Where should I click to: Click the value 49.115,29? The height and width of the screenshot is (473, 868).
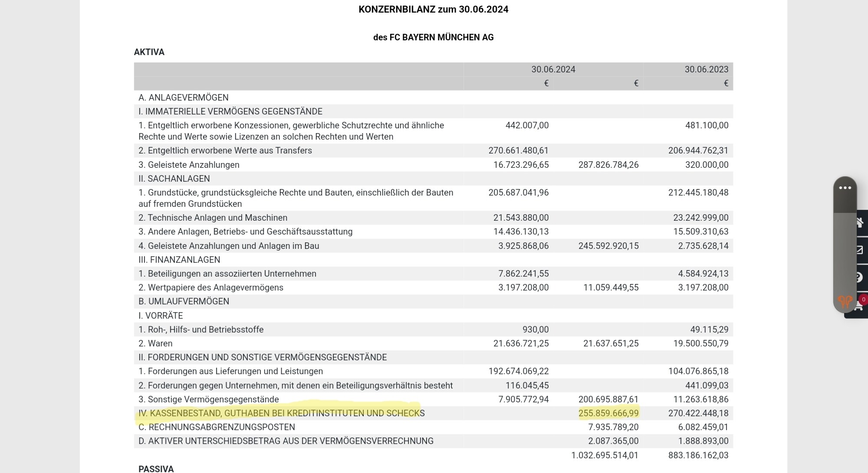[x=709, y=329]
